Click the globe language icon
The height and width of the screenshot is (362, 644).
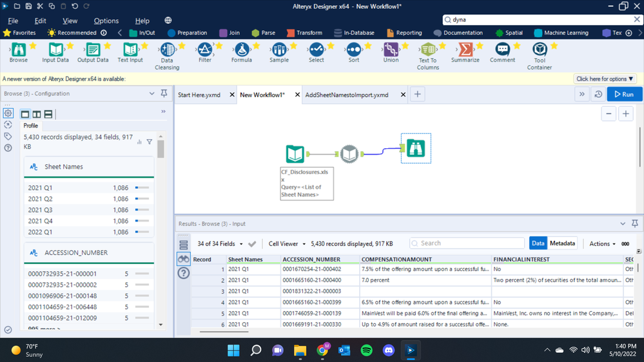coord(168,21)
